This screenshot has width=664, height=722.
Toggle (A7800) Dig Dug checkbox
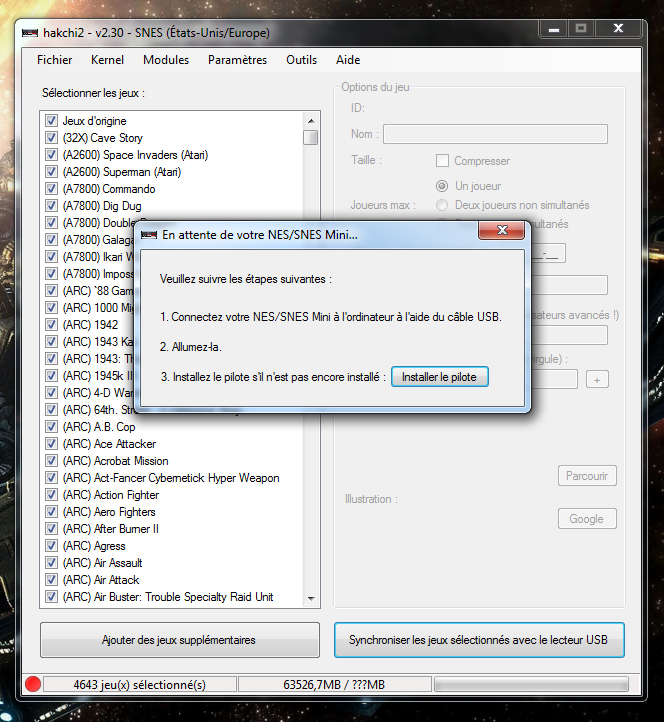[x=51, y=206]
